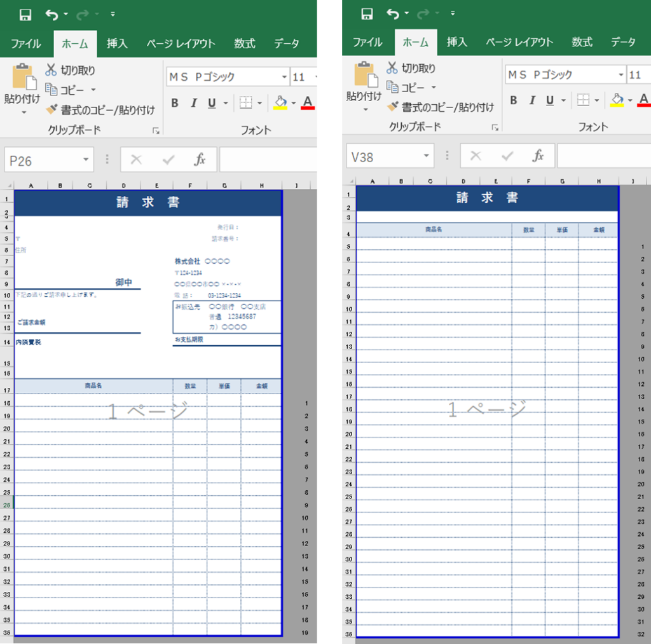Image resolution: width=651 pixels, height=644 pixels.
Task: Toggle Italic in the right window
Action: pyautogui.click(x=532, y=100)
